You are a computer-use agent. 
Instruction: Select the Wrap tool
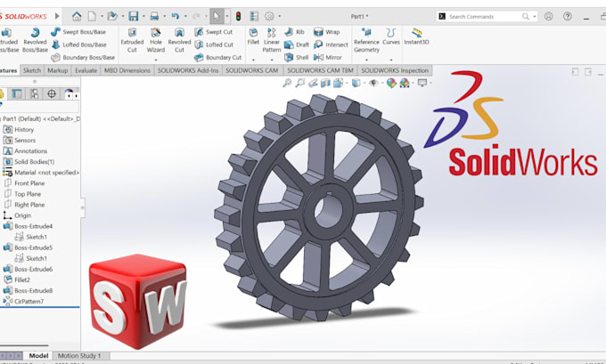pyautogui.click(x=327, y=32)
